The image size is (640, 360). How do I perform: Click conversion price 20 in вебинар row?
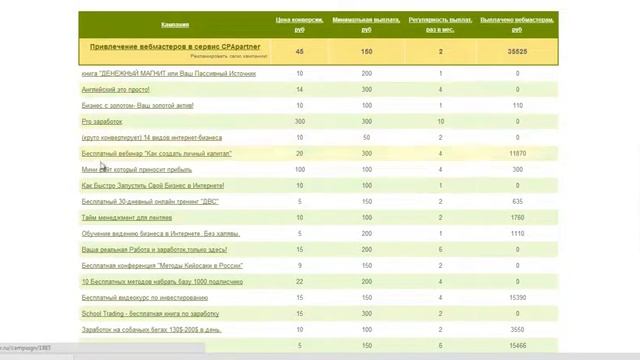300,154
